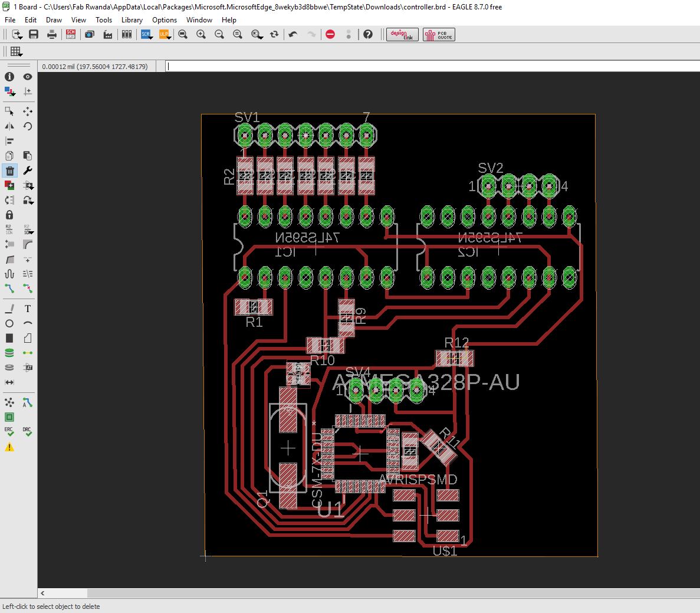700x613 pixels.
Task: Click the Autorouter tool icon
Action: (27, 403)
